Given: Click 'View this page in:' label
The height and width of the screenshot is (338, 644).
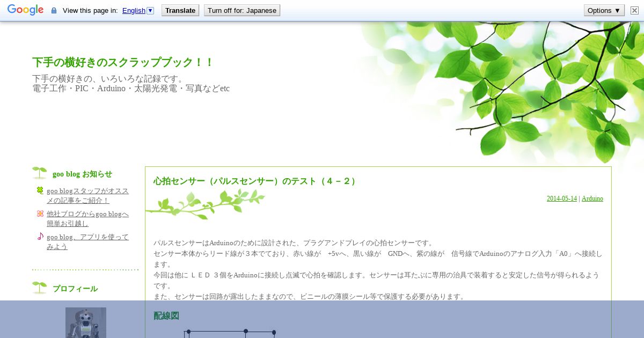Looking at the screenshot, I should click(90, 11).
